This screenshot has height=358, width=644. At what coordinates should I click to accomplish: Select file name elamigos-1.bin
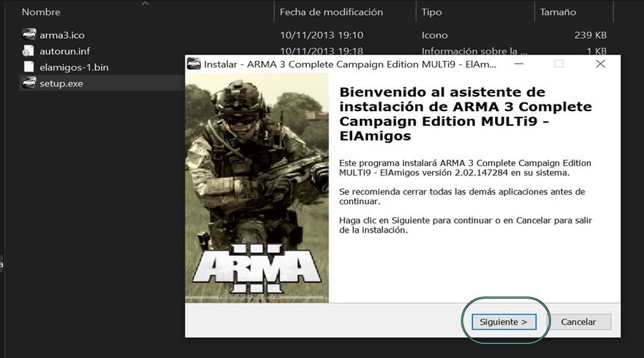pos(74,67)
